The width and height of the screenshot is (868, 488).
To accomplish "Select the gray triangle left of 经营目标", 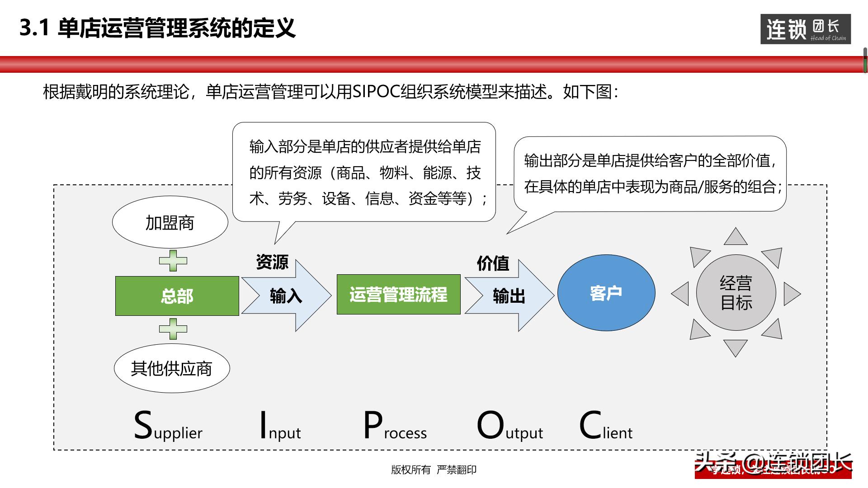I will [x=681, y=294].
